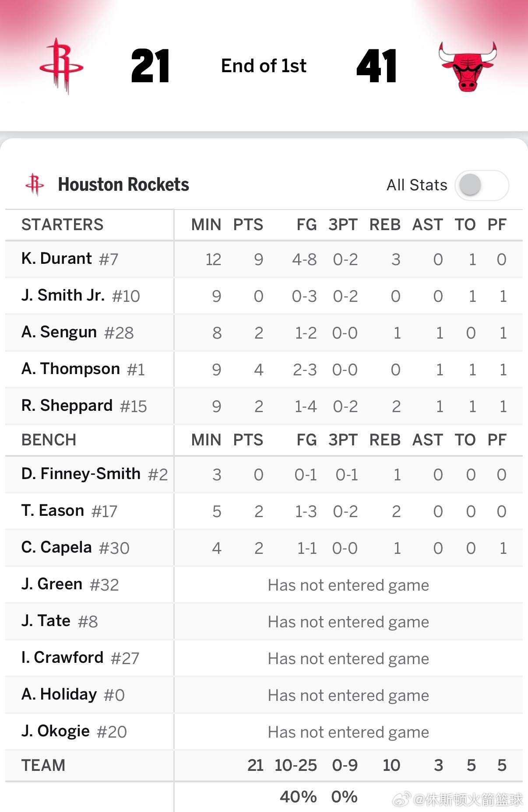Select A. Thompson #1 player name
528x812 pixels.
click(83, 369)
